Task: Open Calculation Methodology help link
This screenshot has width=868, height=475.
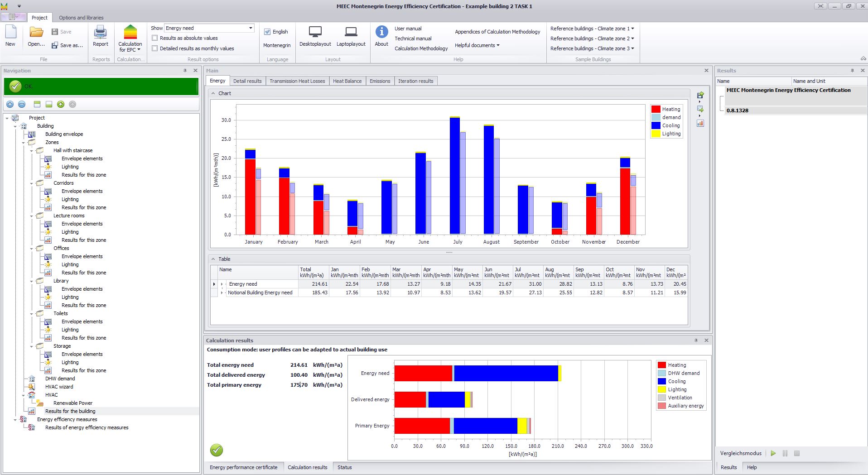Action: pos(421,48)
